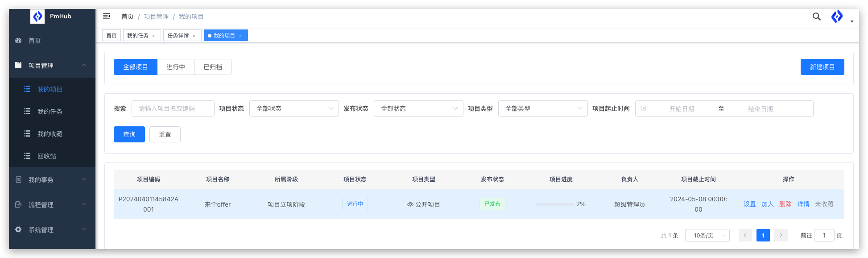Open the 项目状态 dropdown
This screenshot has width=868, height=258.
coord(294,108)
